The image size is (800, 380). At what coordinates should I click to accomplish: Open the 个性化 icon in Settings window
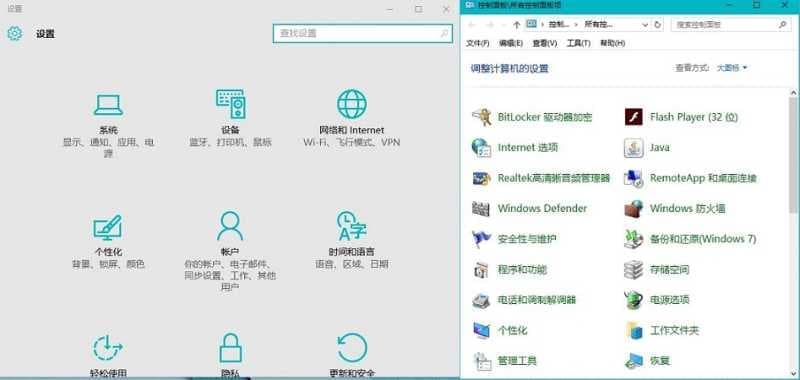108,228
